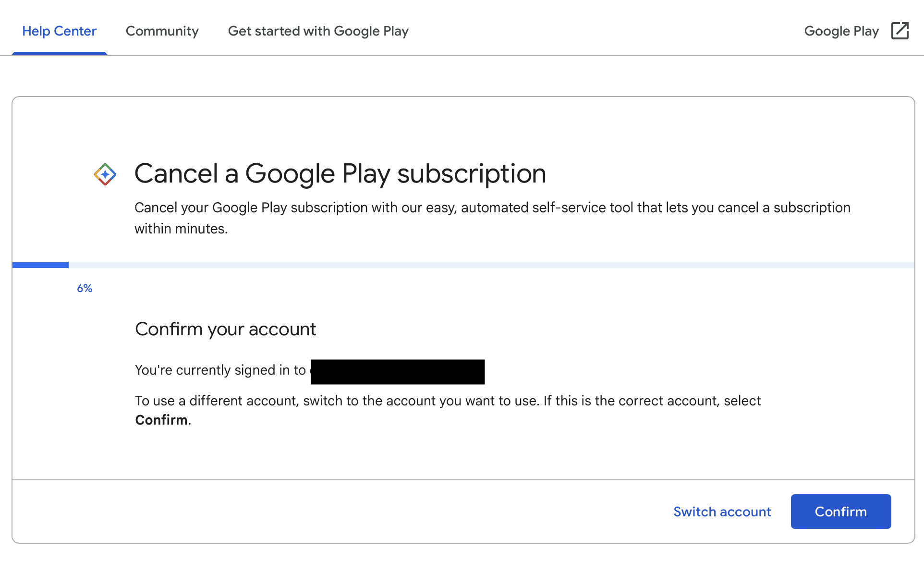
Task: Click the Cancel a Google Play subscription heading
Action: (x=340, y=173)
